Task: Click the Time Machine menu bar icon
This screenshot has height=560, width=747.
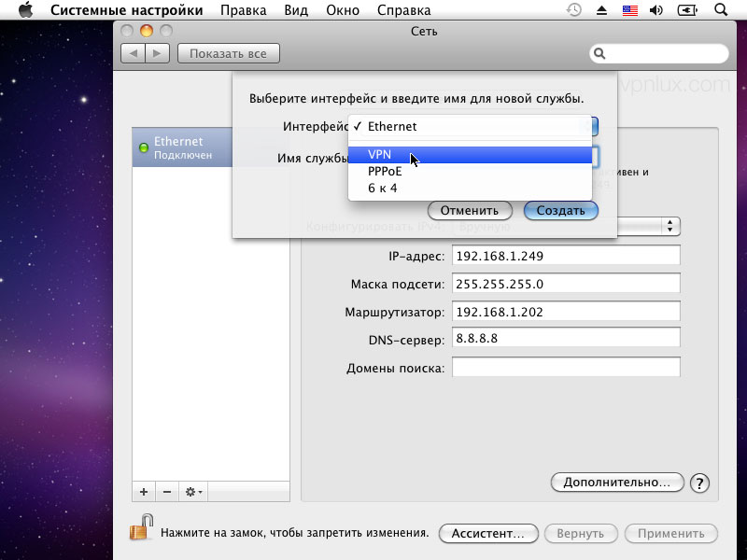Action: click(574, 10)
